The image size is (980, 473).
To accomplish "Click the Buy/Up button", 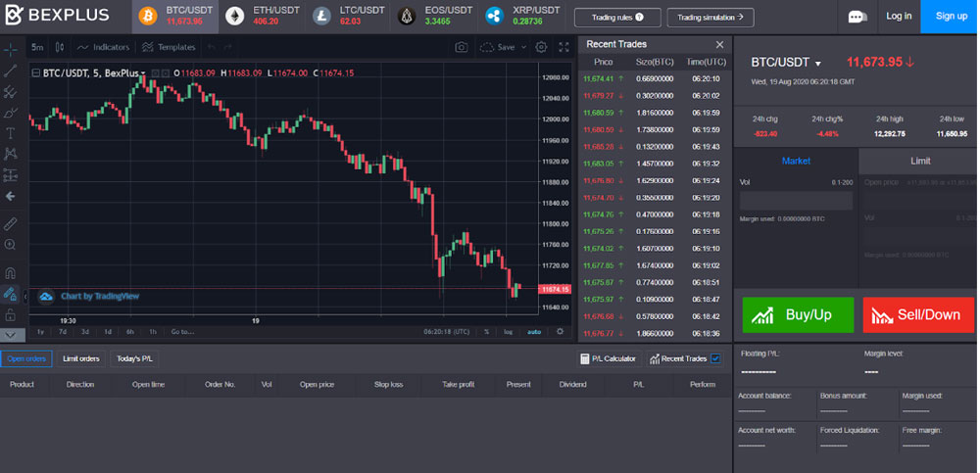I will [x=798, y=315].
